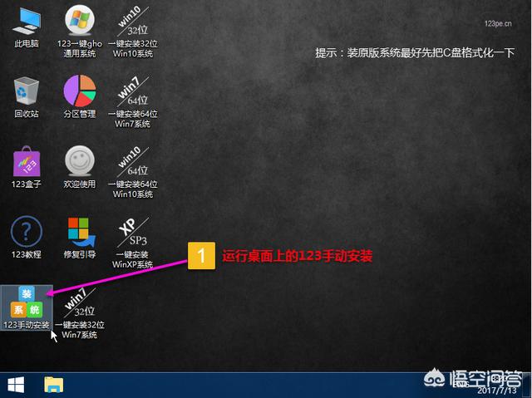Open the 回收站 recycle bin
This screenshot has width=532, height=398.
[25, 91]
